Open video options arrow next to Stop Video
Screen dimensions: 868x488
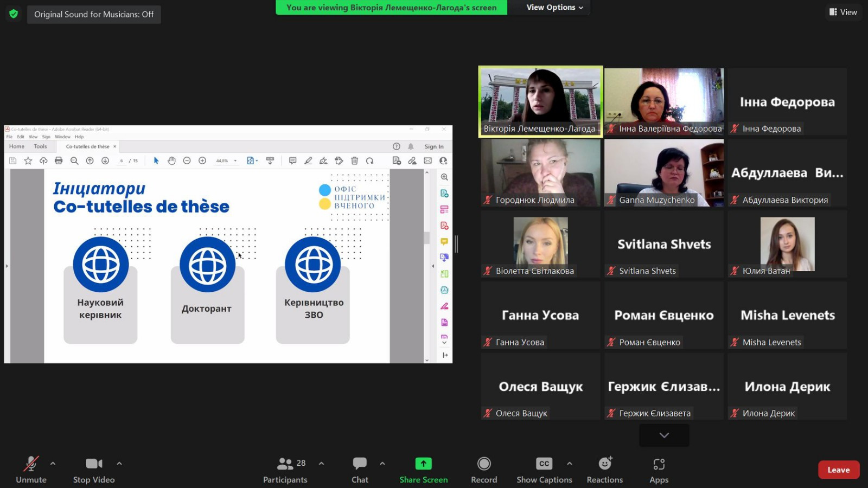coord(119,464)
